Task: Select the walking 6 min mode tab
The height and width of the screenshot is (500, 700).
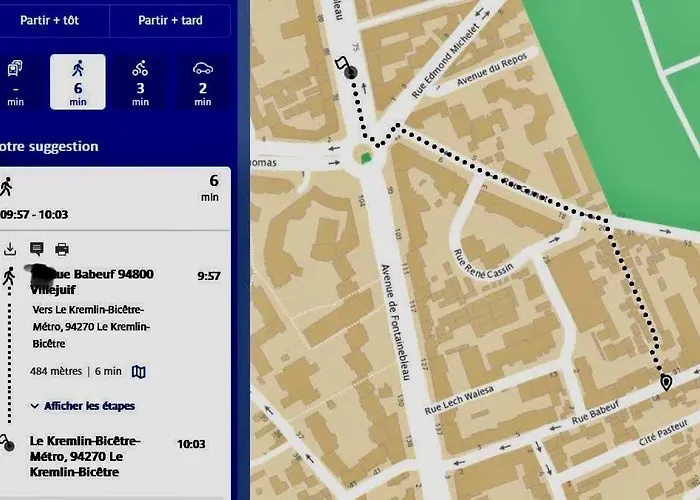Action: pyautogui.click(x=78, y=82)
